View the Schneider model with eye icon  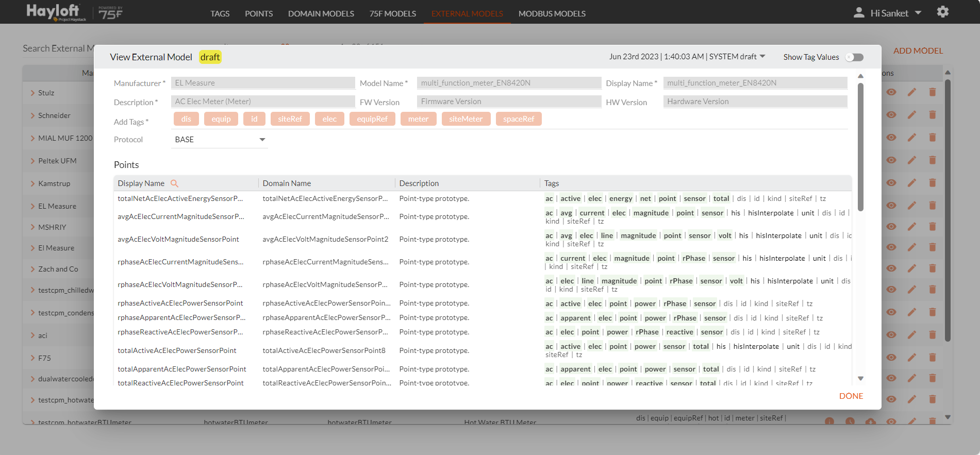pyautogui.click(x=891, y=115)
